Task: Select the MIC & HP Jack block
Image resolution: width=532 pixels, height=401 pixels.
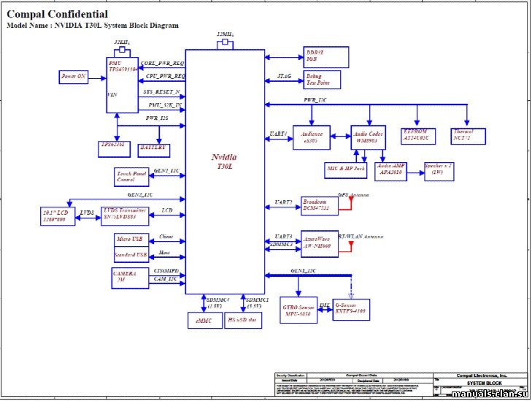Action: [x=346, y=170]
